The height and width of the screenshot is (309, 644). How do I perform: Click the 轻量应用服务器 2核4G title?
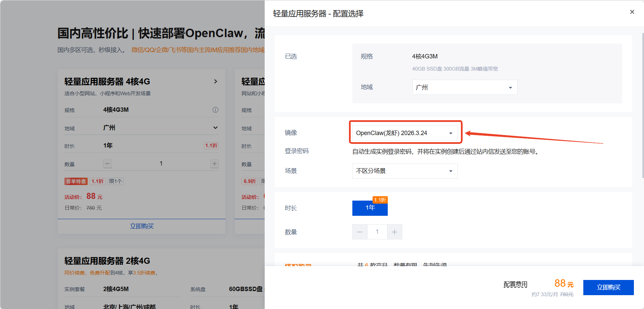107,261
